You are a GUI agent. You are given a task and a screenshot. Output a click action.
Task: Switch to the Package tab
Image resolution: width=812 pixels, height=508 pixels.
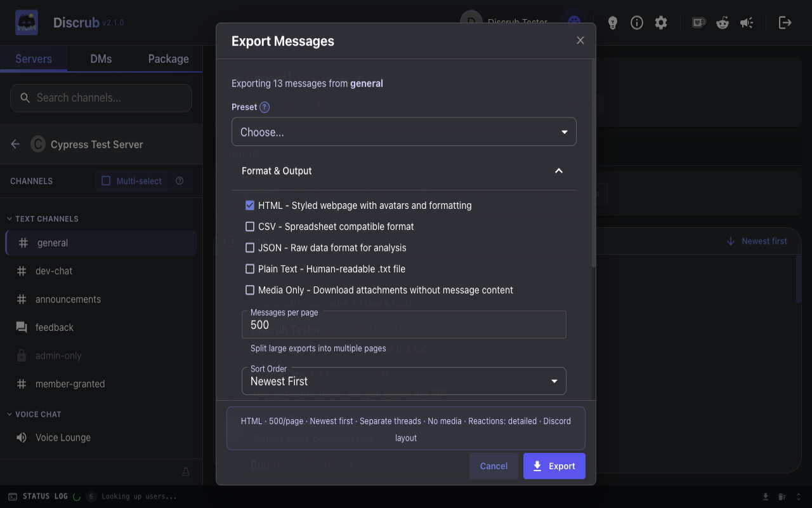point(168,58)
